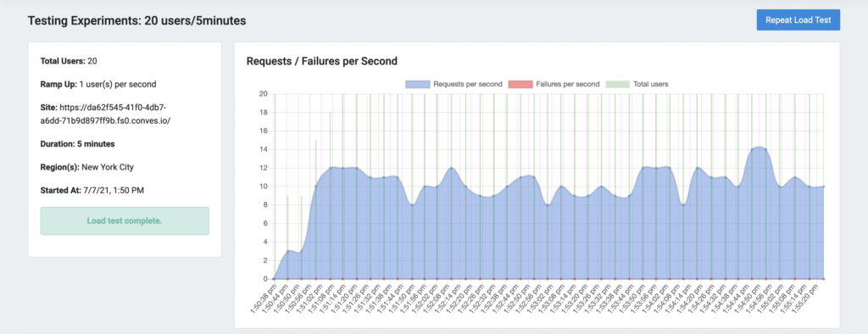Screen dimensions: 868x334
Task: Click the 'Failures per second' legend label
Action: click(568, 84)
